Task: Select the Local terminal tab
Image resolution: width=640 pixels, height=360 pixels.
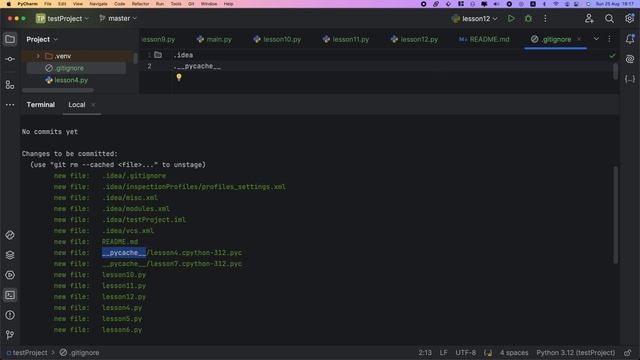Action: coord(77,105)
